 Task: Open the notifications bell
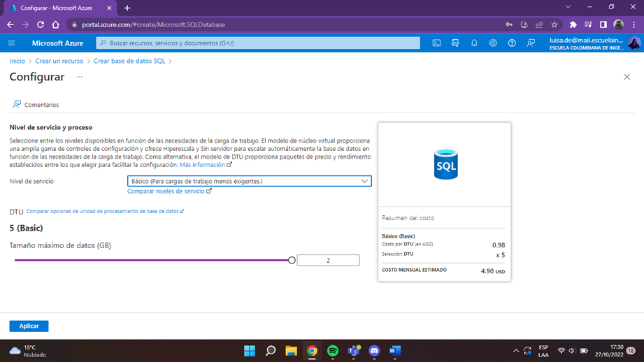point(474,43)
